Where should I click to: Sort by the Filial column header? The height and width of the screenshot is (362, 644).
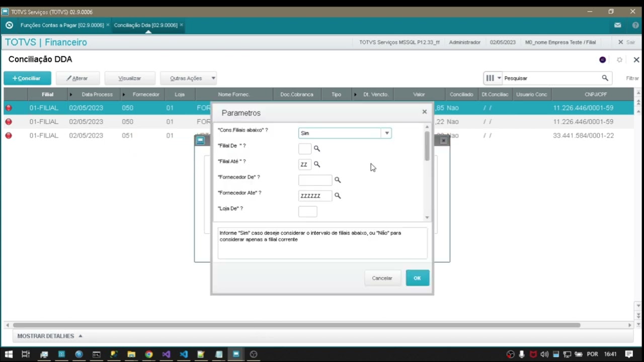(48, 95)
